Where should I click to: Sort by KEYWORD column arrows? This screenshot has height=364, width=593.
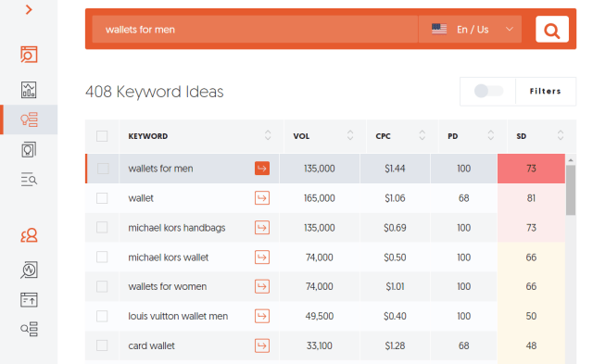tap(268, 136)
